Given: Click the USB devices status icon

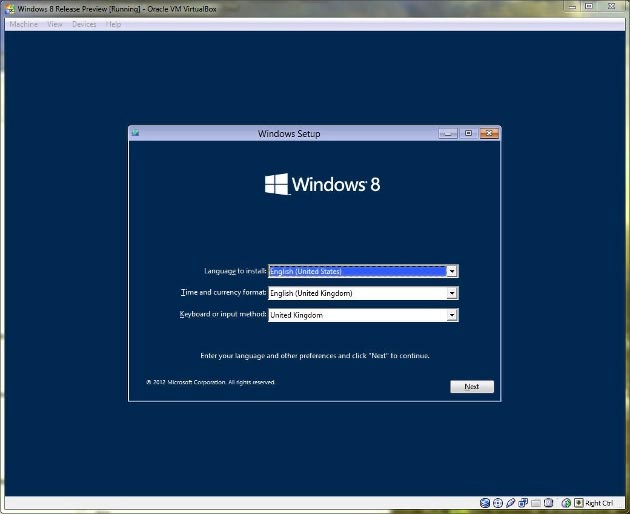Looking at the screenshot, I should coord(510,503).
